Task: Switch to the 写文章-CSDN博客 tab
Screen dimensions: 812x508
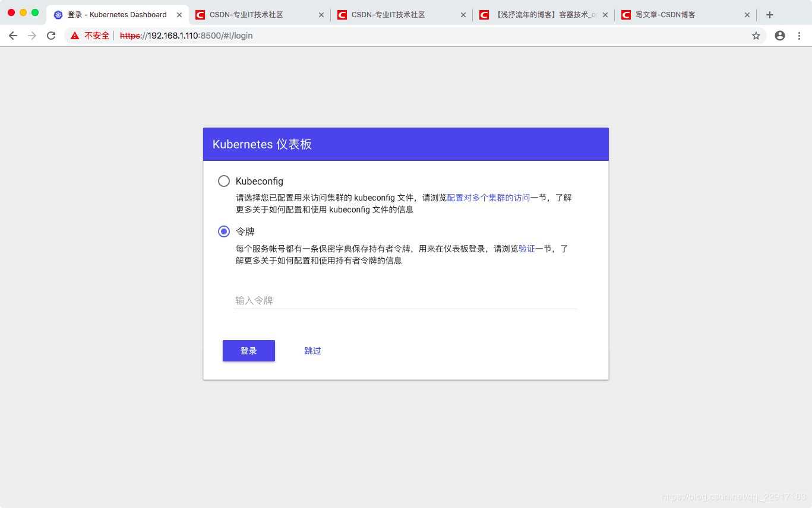Action: point(685,15)
